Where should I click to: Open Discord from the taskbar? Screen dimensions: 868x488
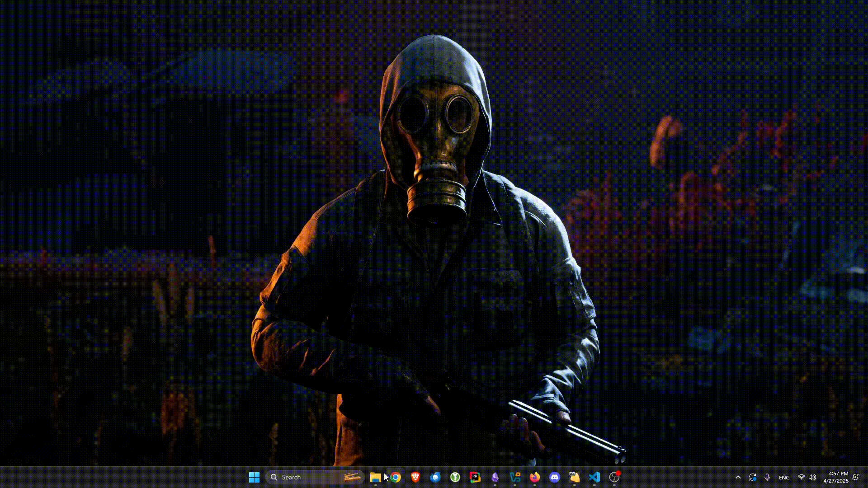[555, 477]
